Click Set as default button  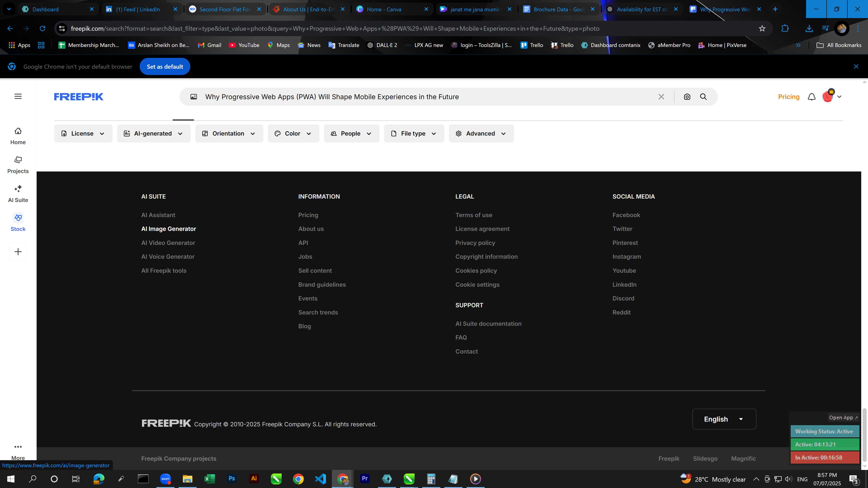165,66
